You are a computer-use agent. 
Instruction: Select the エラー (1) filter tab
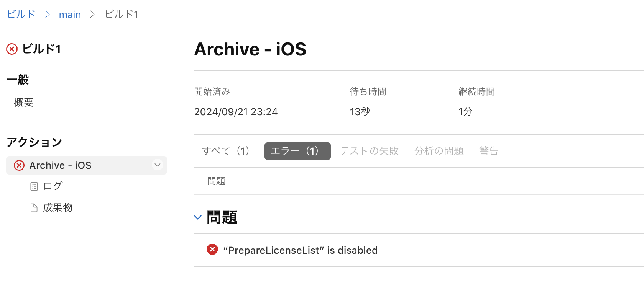tap(297, 151)
